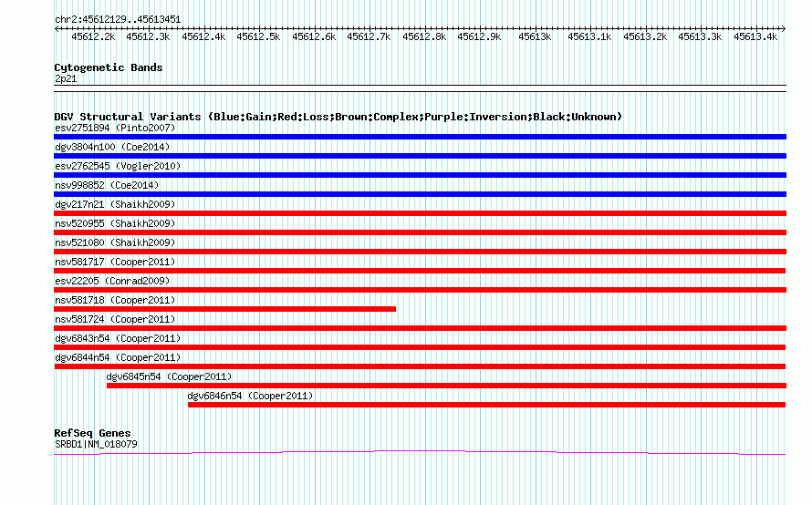
Task: Click the 45612.2k ruler tick
Action: [93, 36]
